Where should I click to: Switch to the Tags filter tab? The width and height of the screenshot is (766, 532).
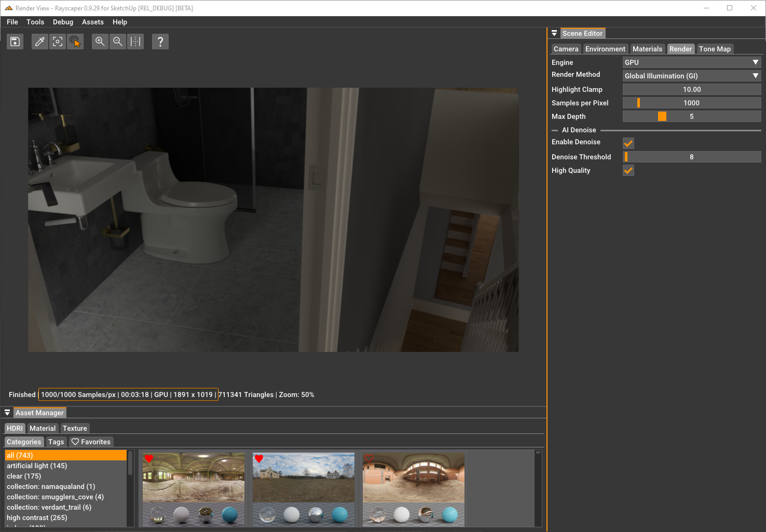[56, 442]
